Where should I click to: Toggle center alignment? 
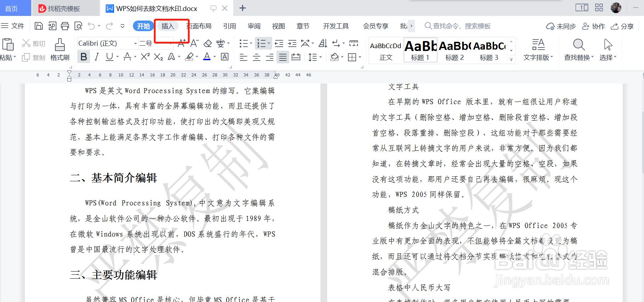tap(257, 57)
